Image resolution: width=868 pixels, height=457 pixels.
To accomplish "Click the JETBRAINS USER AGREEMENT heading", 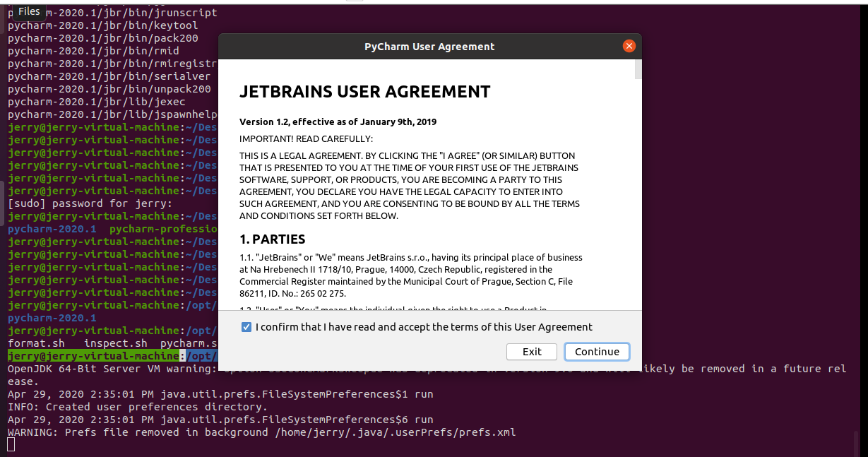I will click(365, 92).
